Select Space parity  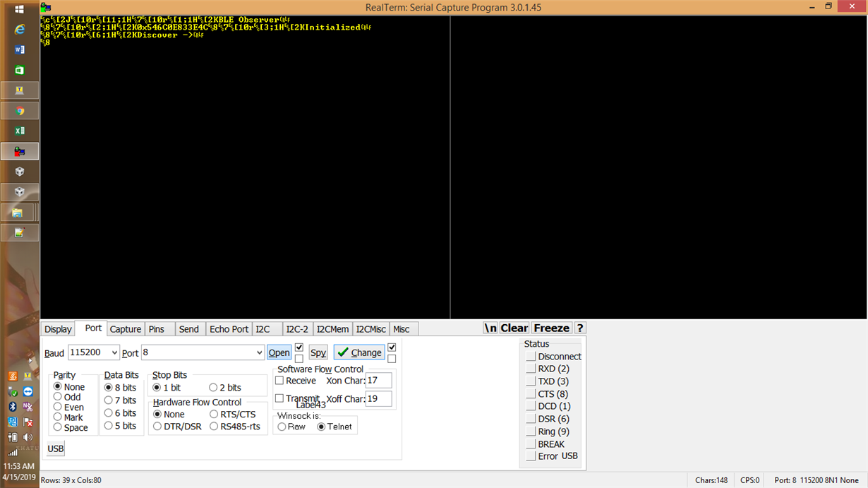click(71, 427)
